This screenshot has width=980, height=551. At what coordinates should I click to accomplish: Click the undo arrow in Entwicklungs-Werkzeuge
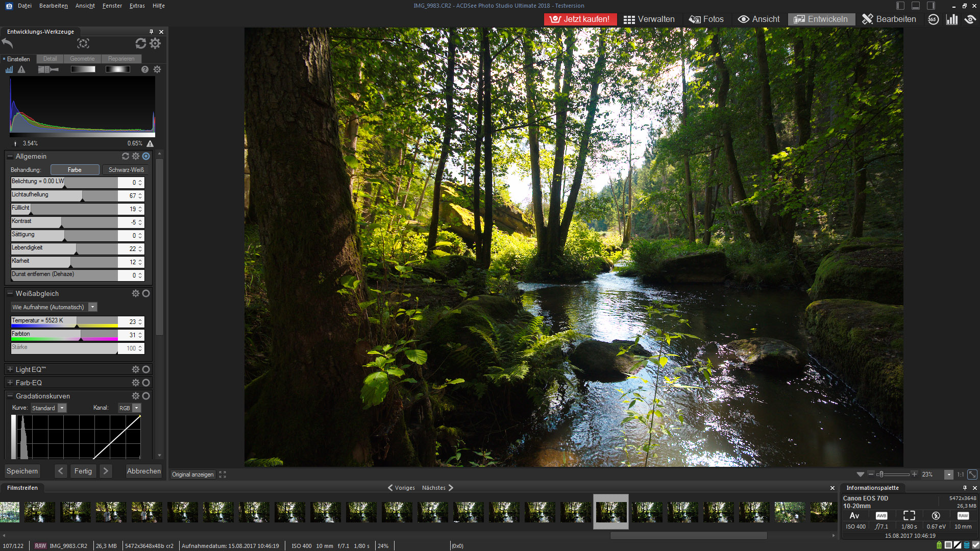pyautogui.click(x=8, y=43)
